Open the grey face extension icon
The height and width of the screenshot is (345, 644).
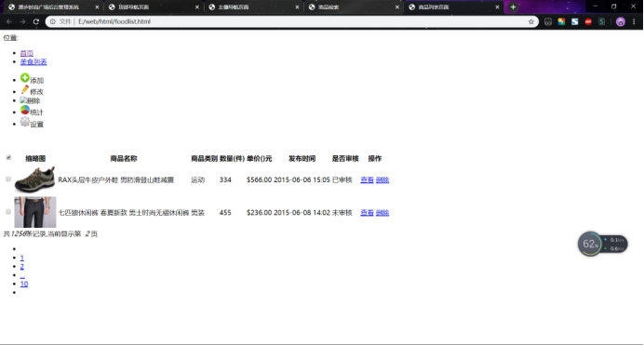(548, 21)
